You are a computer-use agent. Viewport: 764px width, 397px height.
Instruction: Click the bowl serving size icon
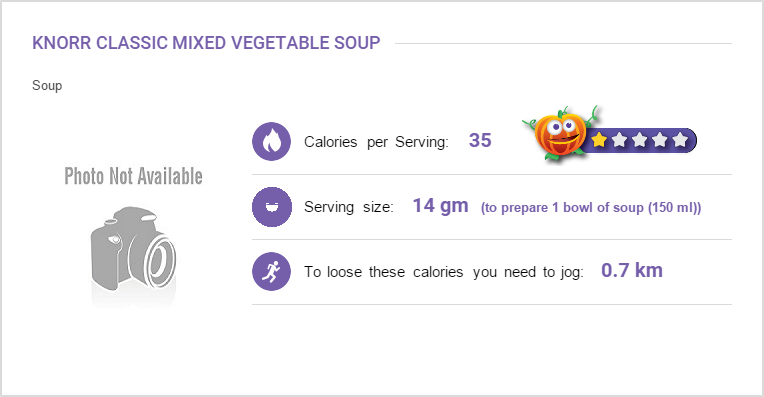point(271,207)
